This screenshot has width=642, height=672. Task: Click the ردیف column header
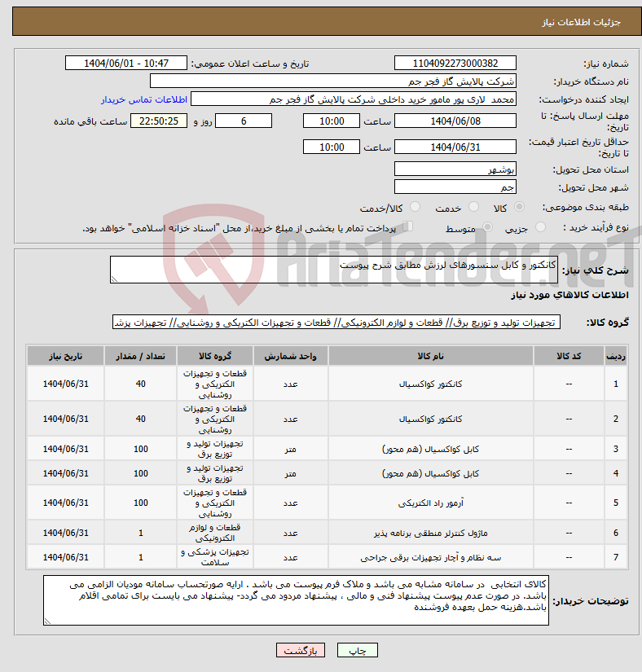coord(615,356)
